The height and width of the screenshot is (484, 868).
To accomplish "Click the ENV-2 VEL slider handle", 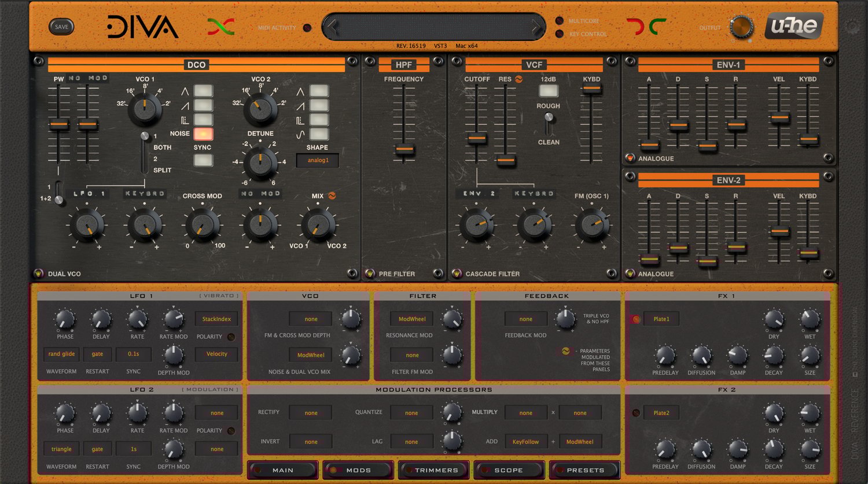I will pos(779,232).
